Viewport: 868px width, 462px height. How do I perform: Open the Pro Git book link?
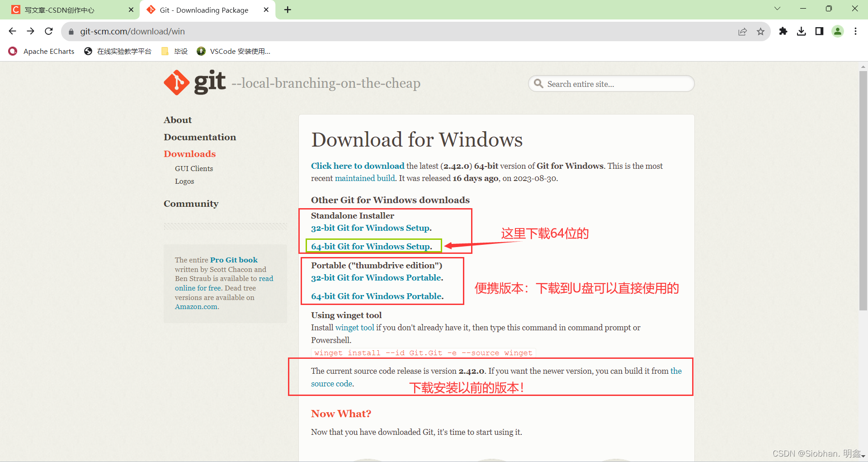coord(234,260)
